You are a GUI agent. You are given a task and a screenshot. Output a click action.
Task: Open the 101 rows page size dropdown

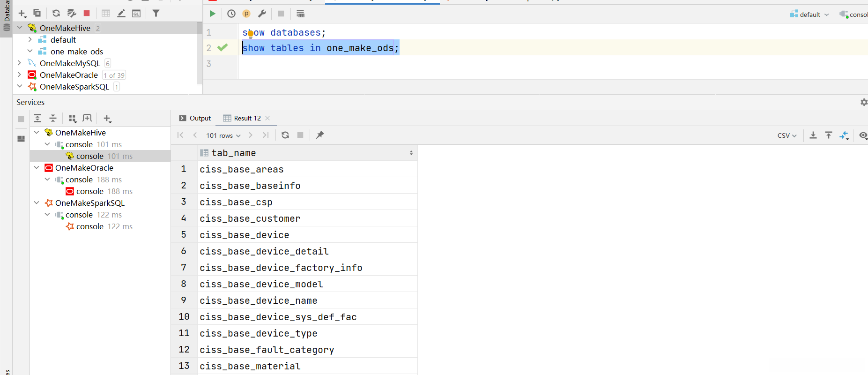coord(223,135)
